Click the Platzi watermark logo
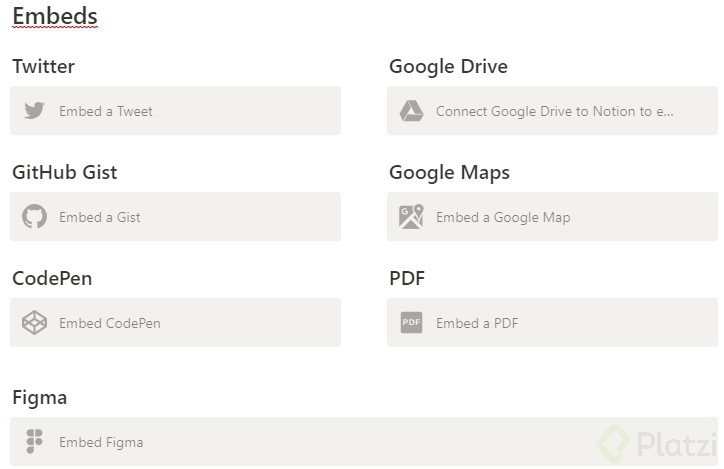Viewport: 724px width, 469px height. pos(655,443)
